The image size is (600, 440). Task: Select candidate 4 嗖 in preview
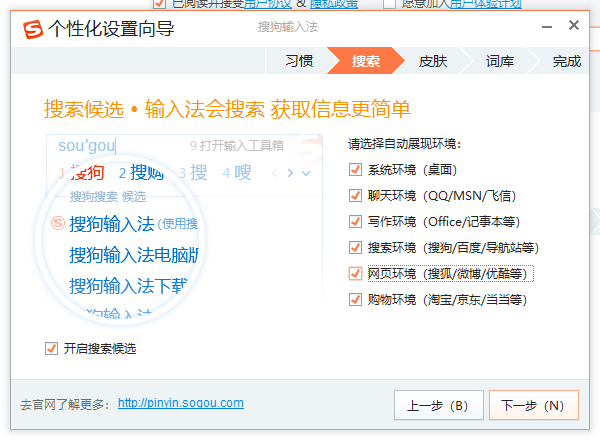pos(237,173)
